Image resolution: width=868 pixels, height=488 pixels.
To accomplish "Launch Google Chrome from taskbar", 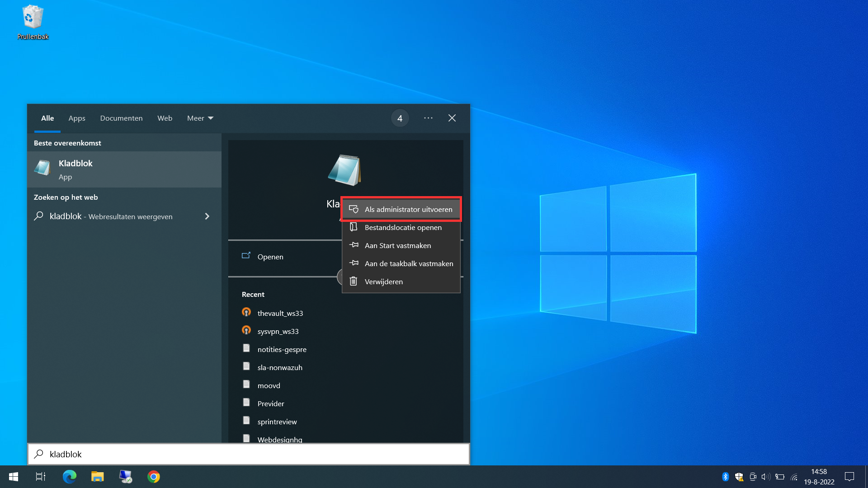I will point(154,477).
